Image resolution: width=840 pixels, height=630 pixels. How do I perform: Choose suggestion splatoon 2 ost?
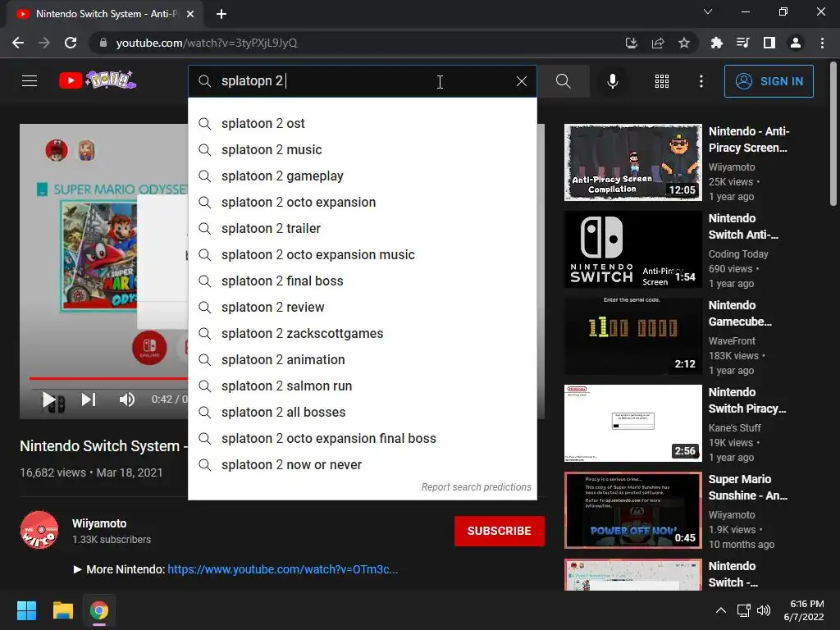tap(362, 124)
